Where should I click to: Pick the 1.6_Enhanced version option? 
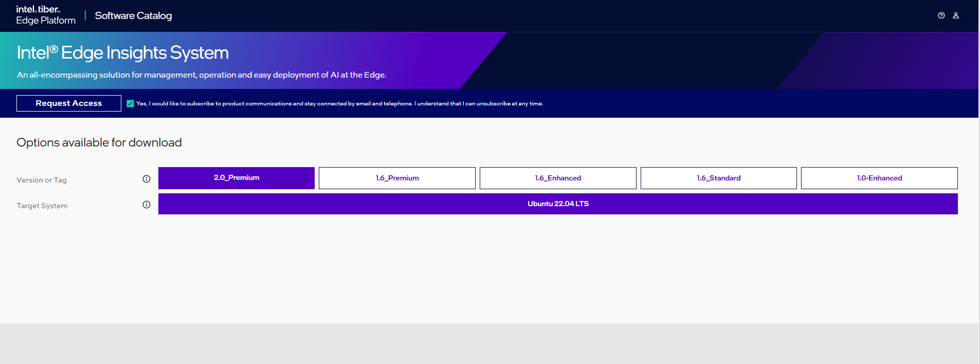point(558,178)
